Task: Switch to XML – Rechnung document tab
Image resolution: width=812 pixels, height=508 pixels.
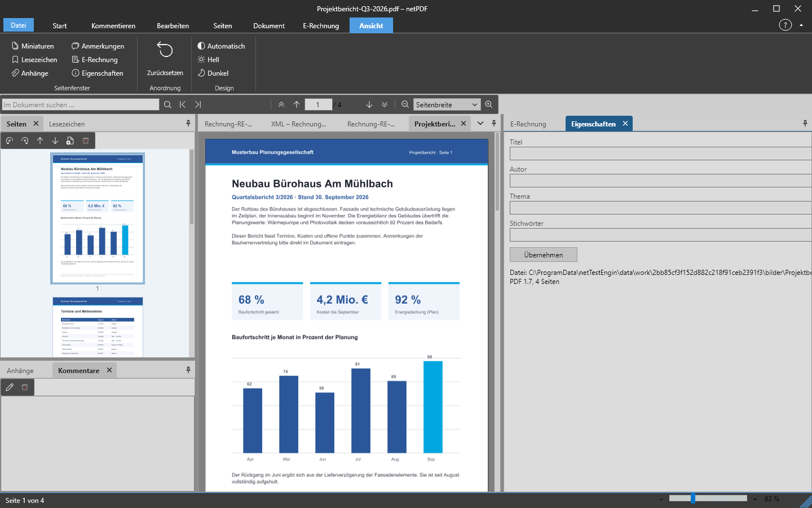Action: [x=298, y=124]
